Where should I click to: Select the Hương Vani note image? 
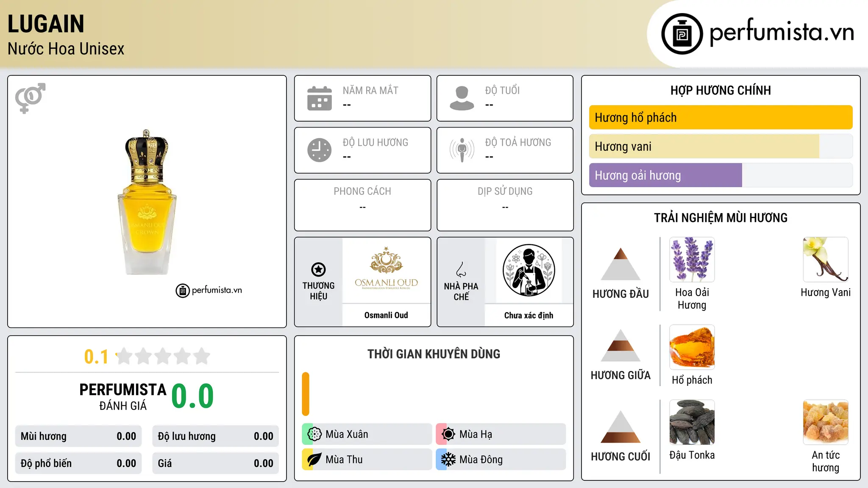(826, 260)
